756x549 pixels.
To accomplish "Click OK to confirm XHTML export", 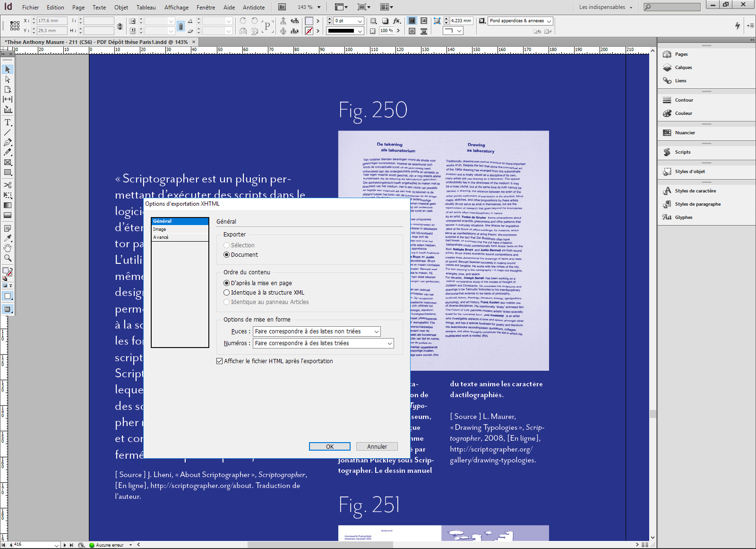I will pos(329,446).
